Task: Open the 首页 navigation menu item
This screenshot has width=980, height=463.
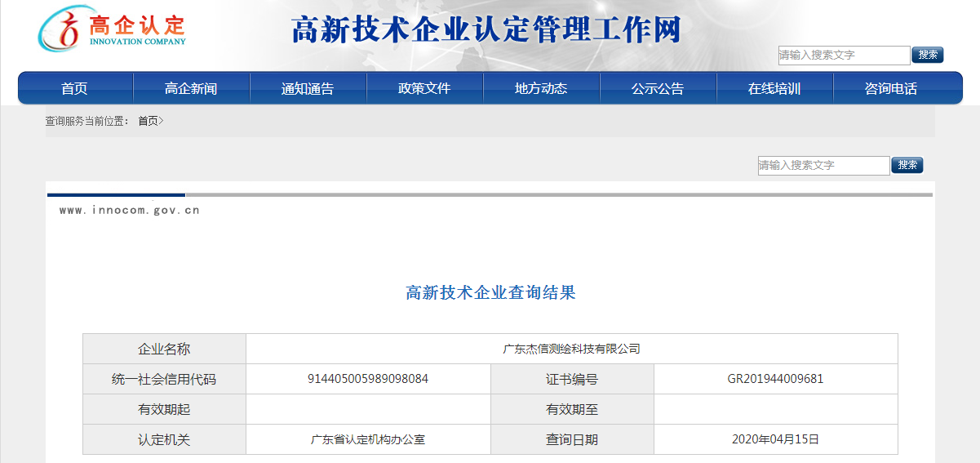Action: [x=74, y=88]
